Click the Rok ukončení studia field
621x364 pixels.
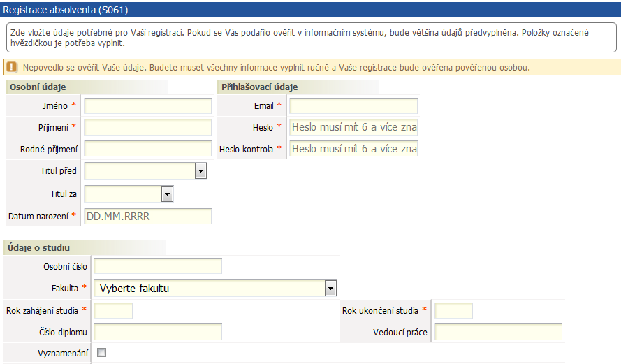(x=453, y=310)
